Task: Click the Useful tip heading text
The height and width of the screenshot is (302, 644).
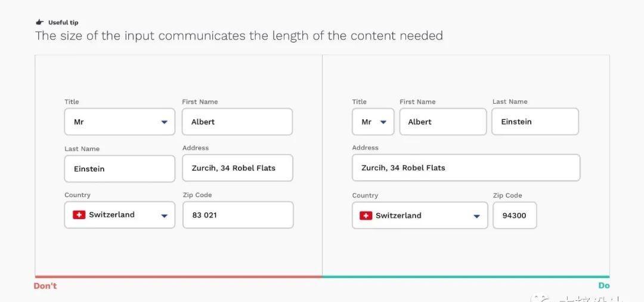Action: [x=63, y=23]
